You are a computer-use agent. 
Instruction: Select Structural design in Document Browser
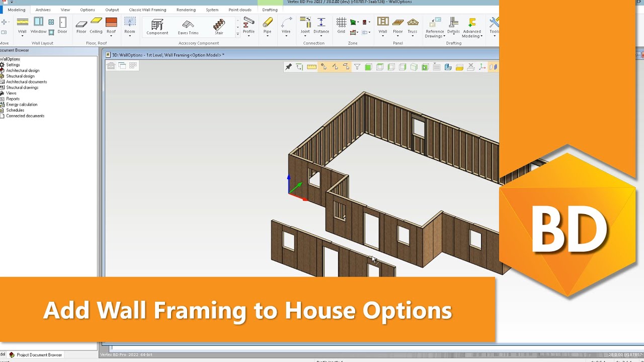coord(20,76)
